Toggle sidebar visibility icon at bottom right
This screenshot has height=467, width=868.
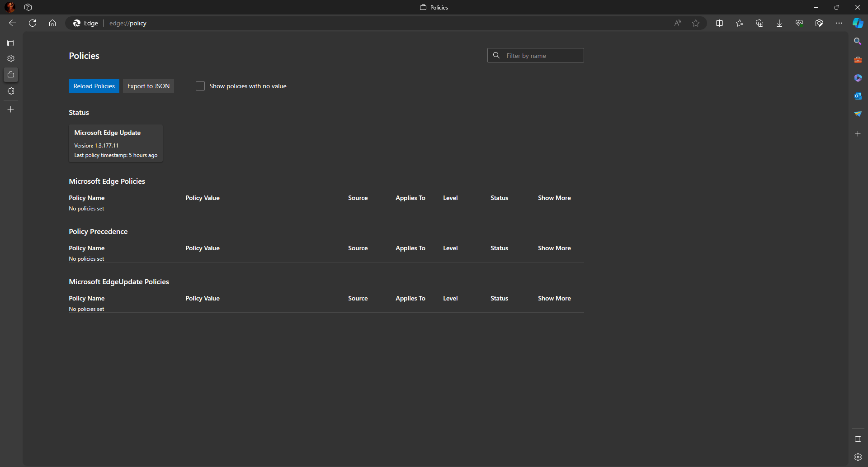(858, 439)
